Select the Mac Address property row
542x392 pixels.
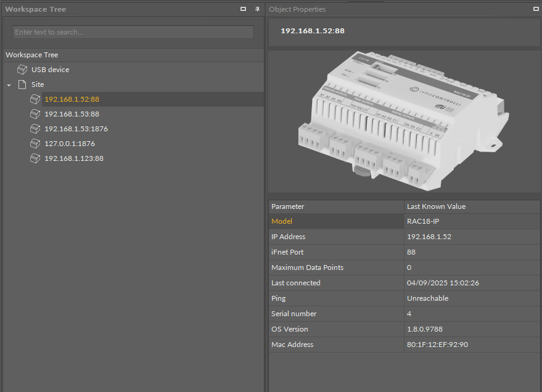coord(336,345)
